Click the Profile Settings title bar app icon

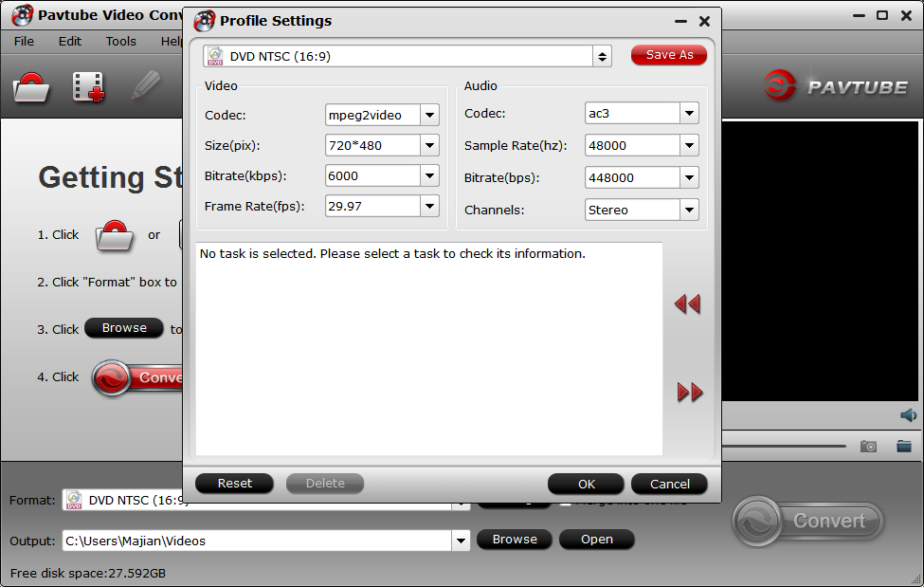coord(205,21)
